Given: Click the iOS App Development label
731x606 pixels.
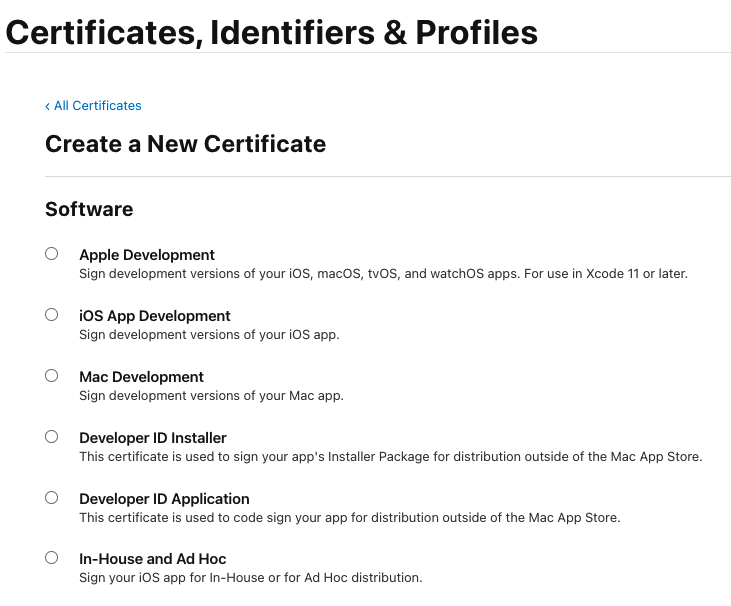Looking at the screenshot, I should click(x=155, y=316).
